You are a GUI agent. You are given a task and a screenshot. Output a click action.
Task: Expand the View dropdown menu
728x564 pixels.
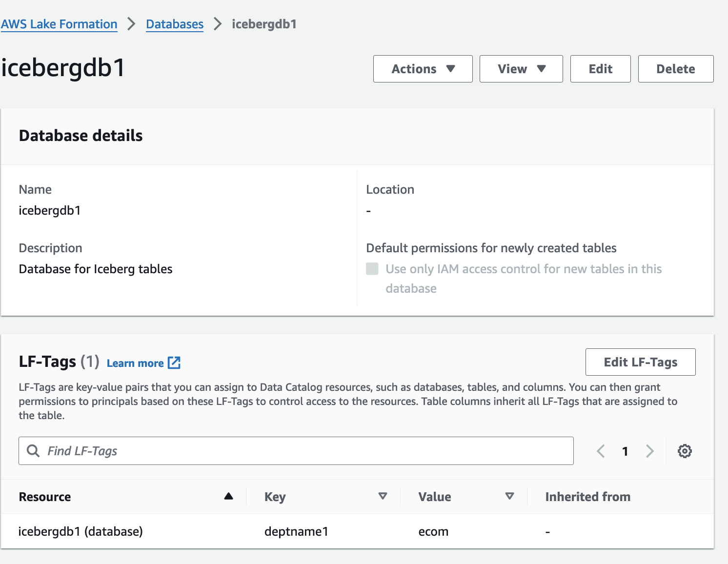pos(521,69)
